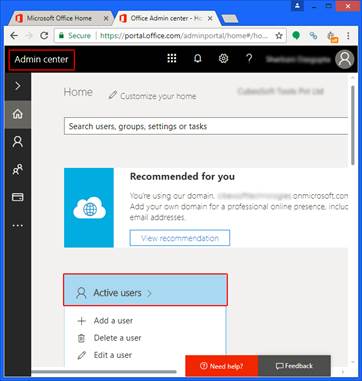Click Customize your home link
This screenshot has height=381, width=362.
pyautogui.click(x=158, y=96)
